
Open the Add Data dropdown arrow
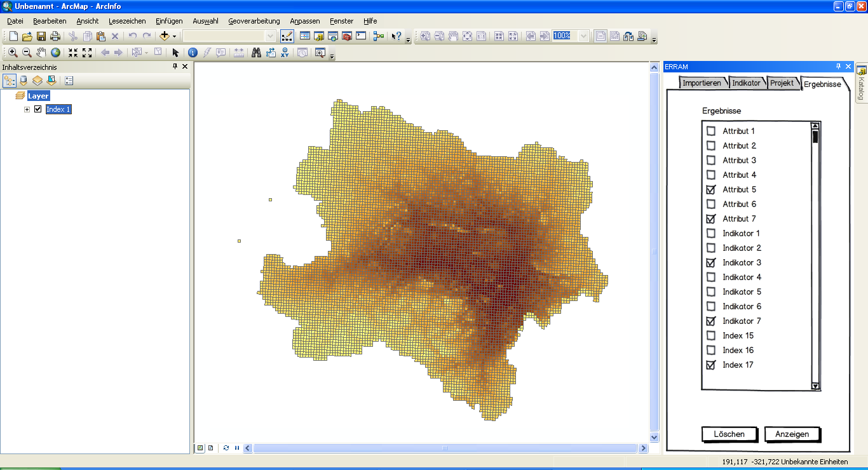(x=175, y=36)
